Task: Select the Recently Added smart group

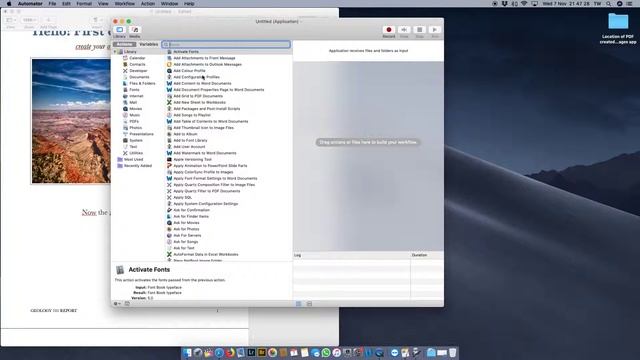Action: point(138,166)
